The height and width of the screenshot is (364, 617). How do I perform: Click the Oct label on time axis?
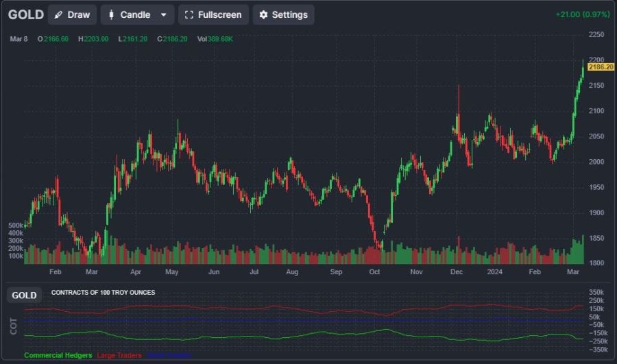[374, 271]
